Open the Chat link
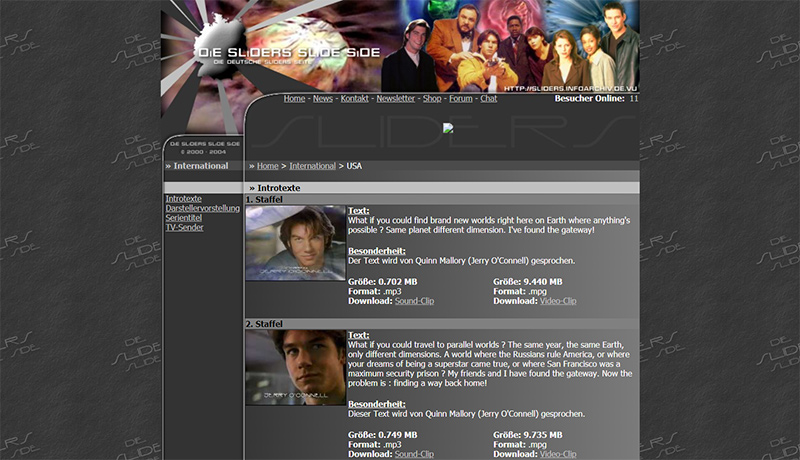Screen dimensions: 800x460 click(x=488, y=98)
